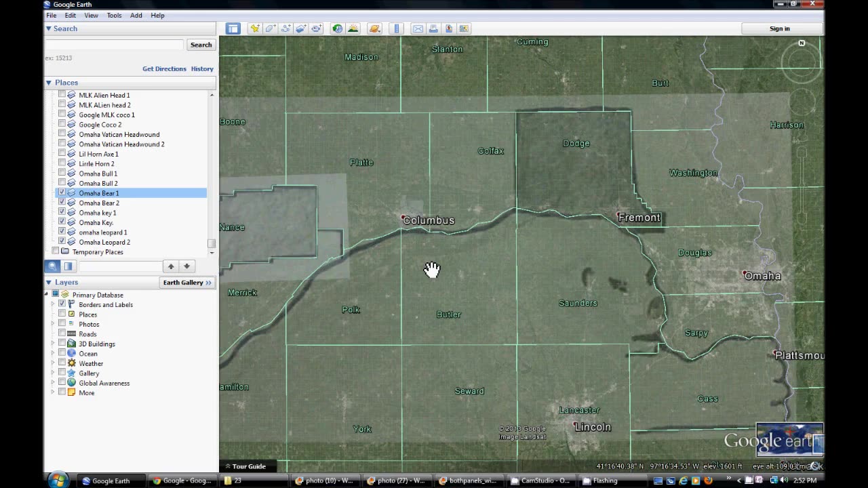Click the Search button
Image resolution: width=868 pixels, height=488 pixels.
coord(201,45)
